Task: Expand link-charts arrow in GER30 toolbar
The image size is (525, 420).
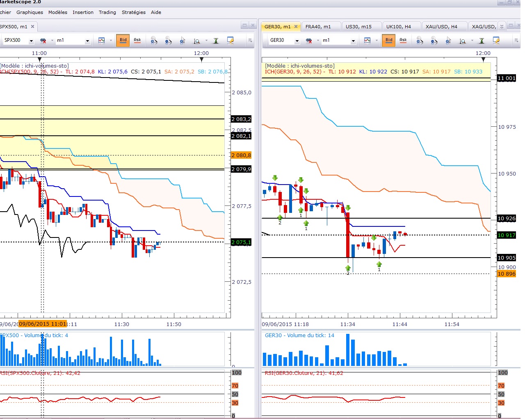Action: [318, 40]
